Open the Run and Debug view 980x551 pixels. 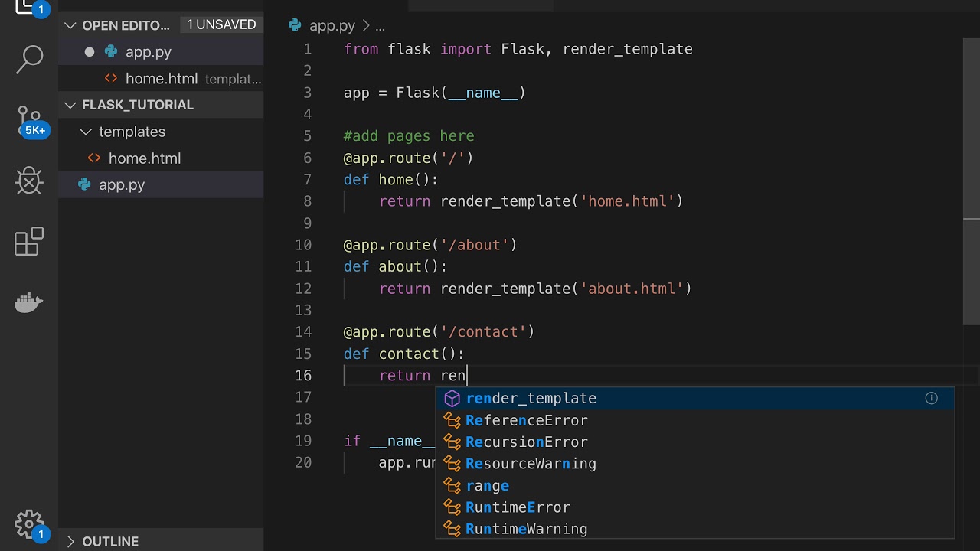coord(29,181)
